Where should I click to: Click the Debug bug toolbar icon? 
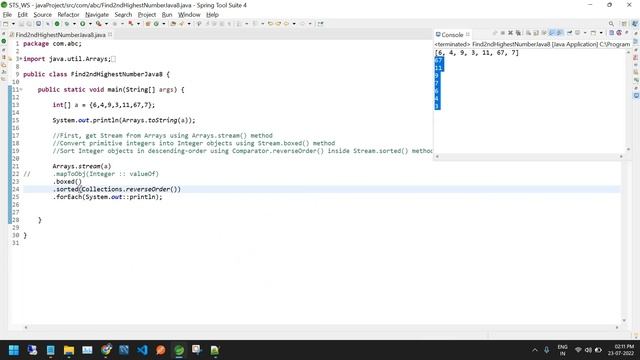click(67, 24)
